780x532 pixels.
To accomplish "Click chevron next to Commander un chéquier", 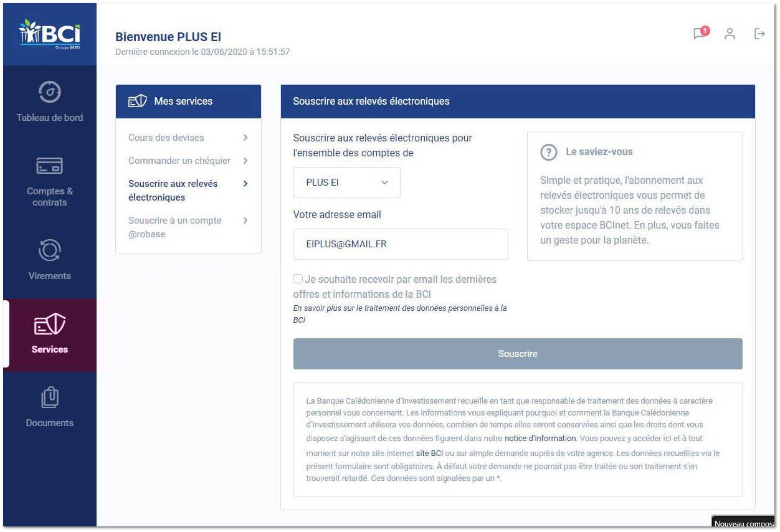I will (x=245, y=161).
